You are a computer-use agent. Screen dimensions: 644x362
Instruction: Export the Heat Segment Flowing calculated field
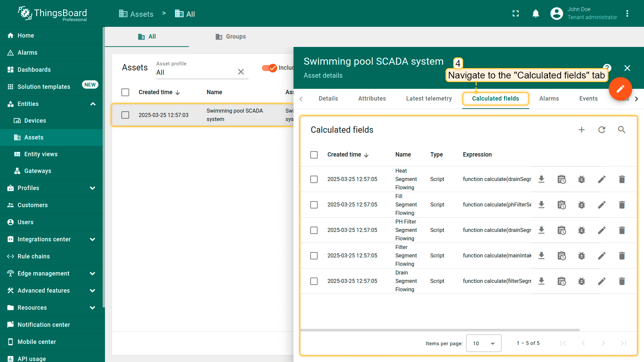[x=541, y=179]
